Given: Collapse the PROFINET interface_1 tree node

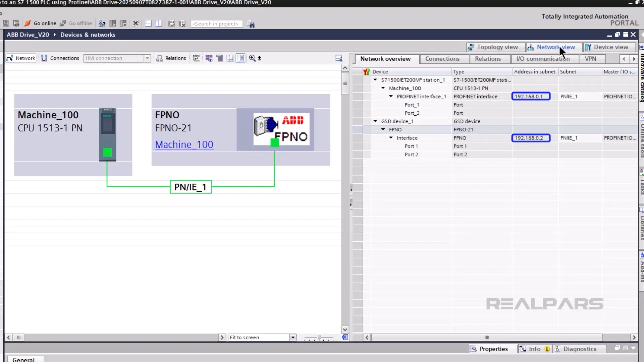Looking at the screenshot, I should [391, 97].
